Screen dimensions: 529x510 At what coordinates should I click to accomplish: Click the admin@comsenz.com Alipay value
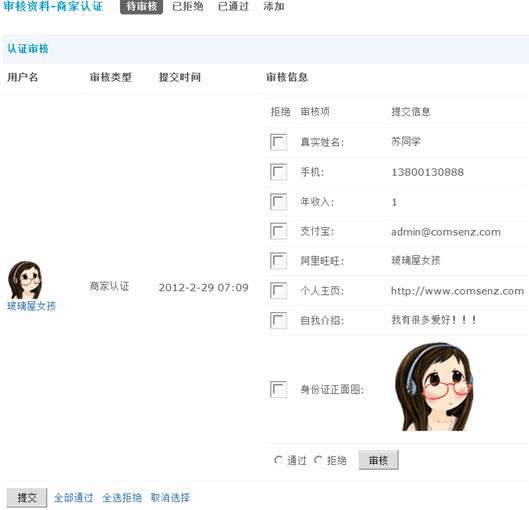click(446, 232)
